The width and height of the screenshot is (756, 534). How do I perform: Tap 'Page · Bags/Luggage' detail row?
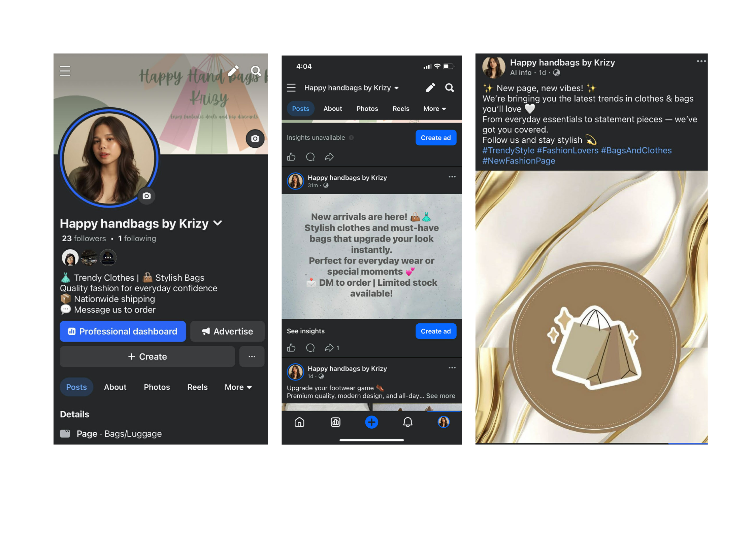(x=111, y=433)
